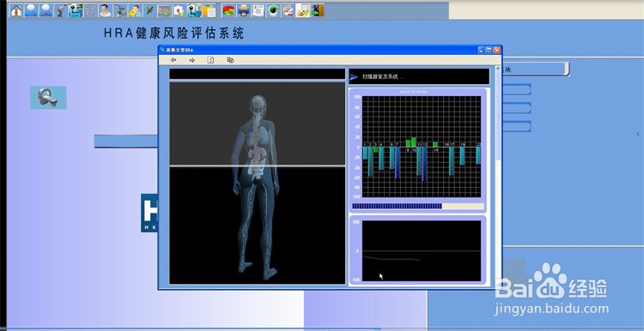The width and height of the screenshot is (644, 331).
Task: Click the 3D human body model view
Action: click(257, 183)
